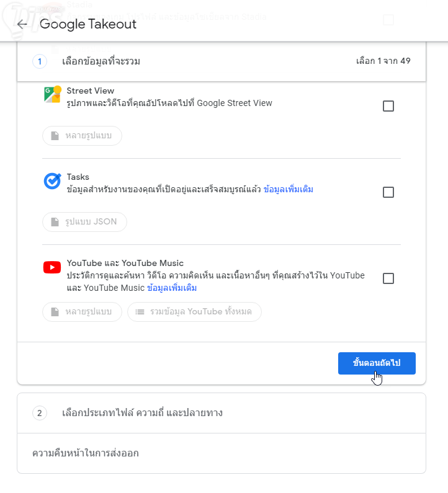Open the YouTube 'รวมข้อมูล YouTube ทั้งหมด' chip
This screenshot has height=493, width=448.
coord(194,312)
